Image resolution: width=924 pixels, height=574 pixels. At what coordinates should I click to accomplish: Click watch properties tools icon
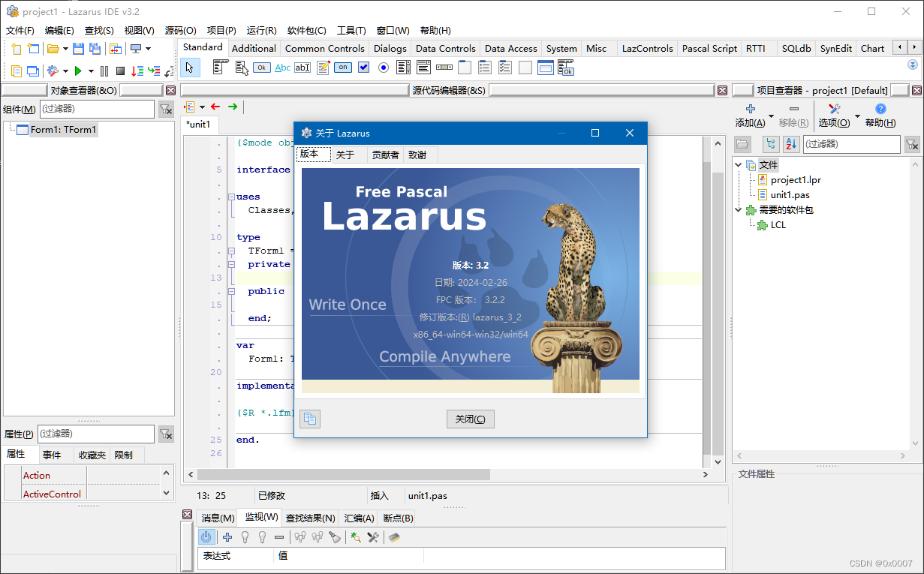[x=372, y=537]
